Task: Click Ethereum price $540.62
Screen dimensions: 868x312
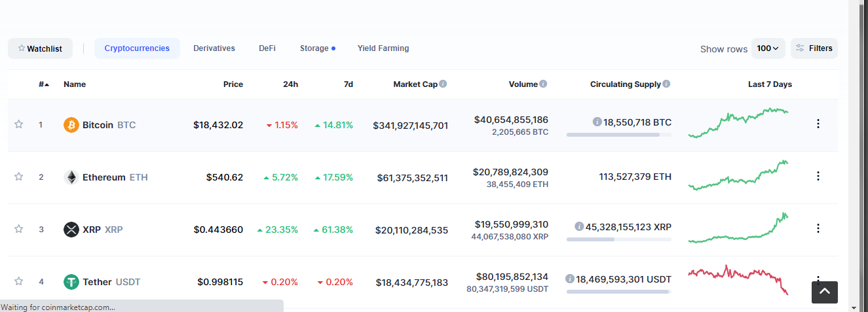Action: pos(225,177)
